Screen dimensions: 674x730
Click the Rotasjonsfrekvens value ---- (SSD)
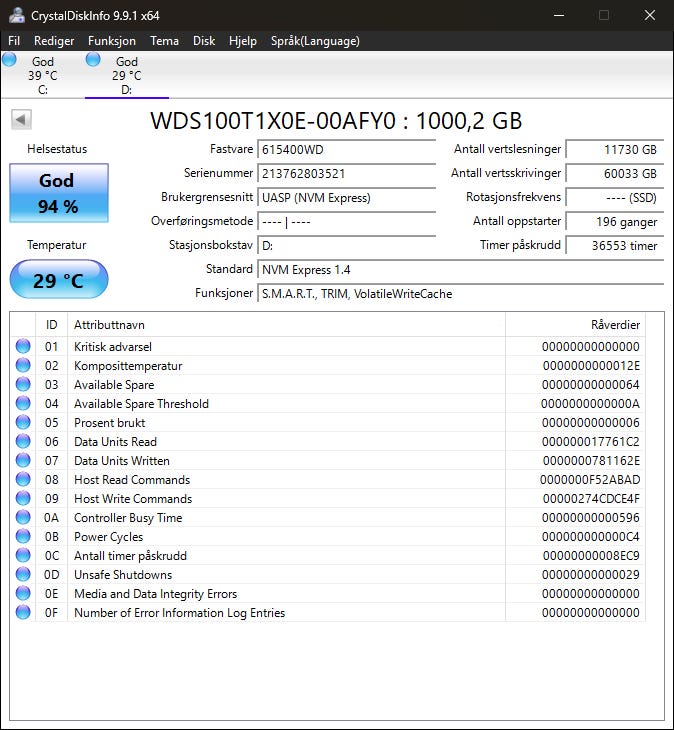[614, 197]
